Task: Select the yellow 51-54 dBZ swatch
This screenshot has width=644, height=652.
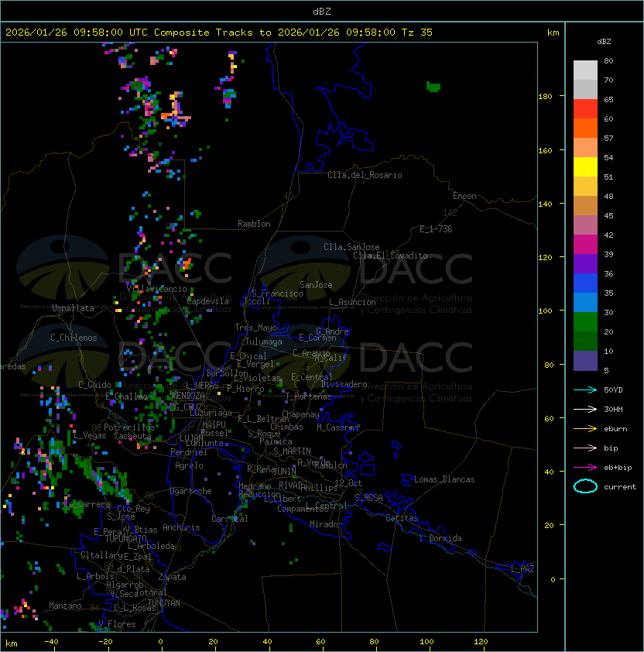Action: pos(585,167)
